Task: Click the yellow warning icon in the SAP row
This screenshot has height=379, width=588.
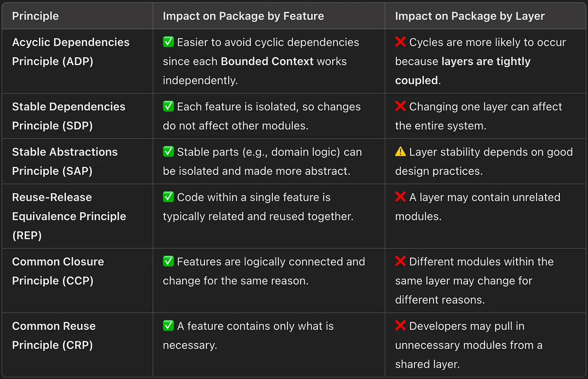Action: [400, 151]
